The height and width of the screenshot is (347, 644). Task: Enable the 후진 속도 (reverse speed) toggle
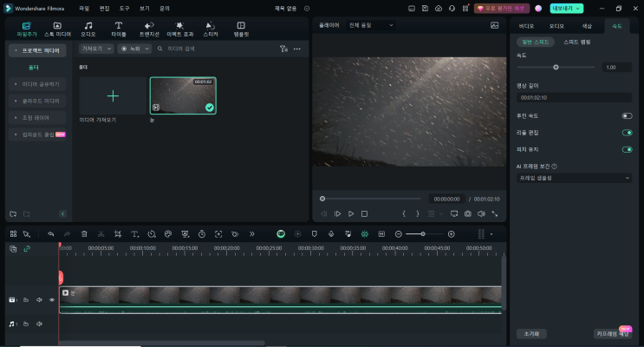click(627, 115)
